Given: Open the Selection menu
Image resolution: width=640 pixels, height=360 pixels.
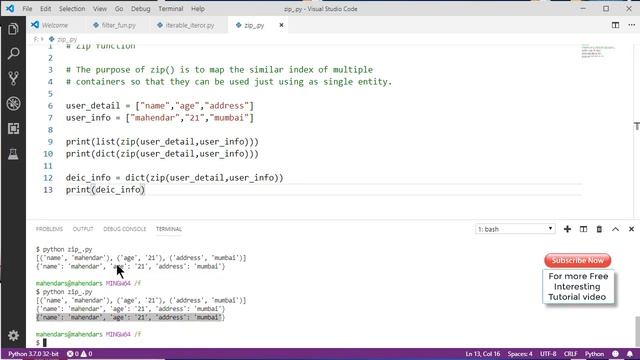Looking at the screenshot, I should 72,9.
